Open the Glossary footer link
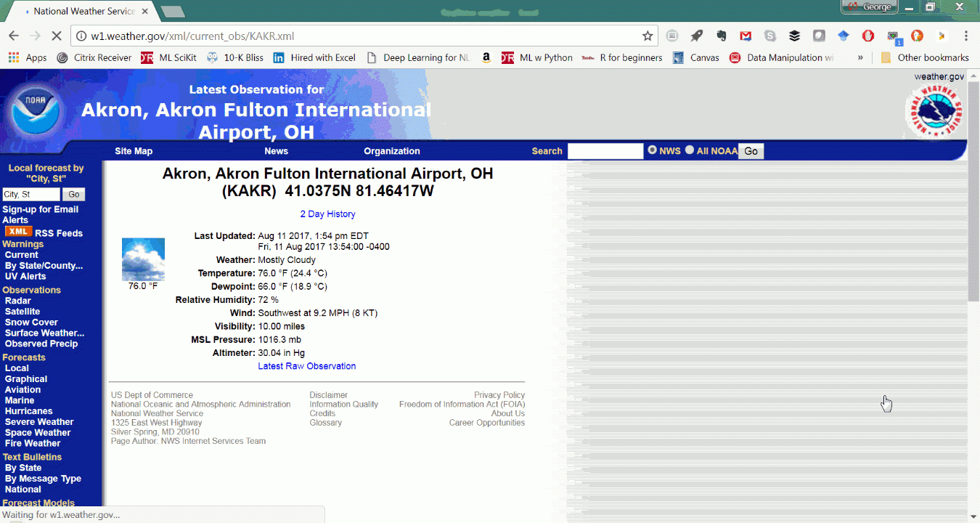 [x=325, y=423]
